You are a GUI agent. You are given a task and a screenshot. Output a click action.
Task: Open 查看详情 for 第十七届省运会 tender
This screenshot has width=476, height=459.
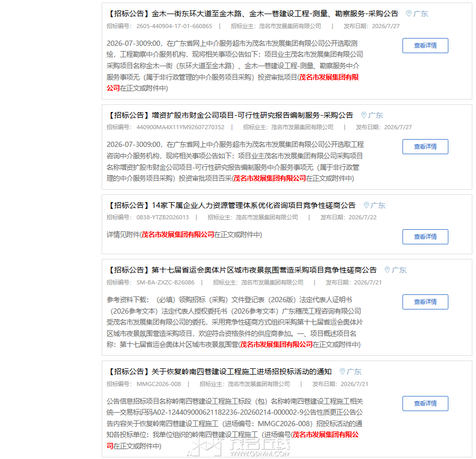click(x=425, y=302)
